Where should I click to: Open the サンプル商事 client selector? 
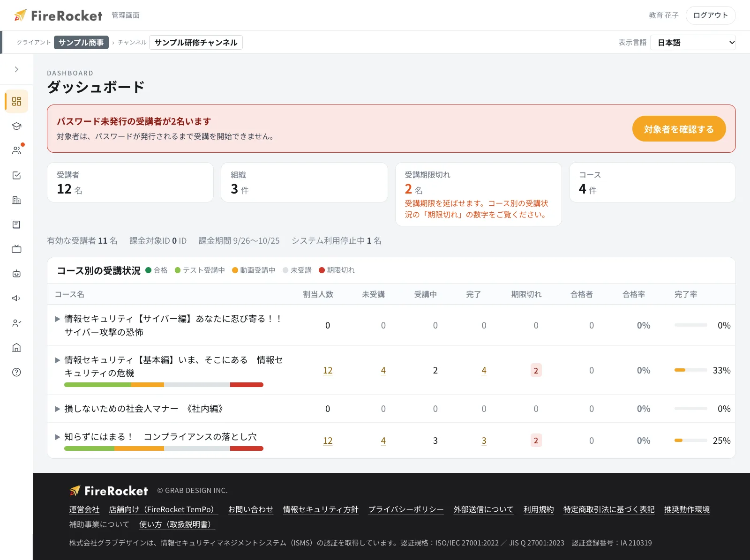pyautogui.click(x=81, y=43)
